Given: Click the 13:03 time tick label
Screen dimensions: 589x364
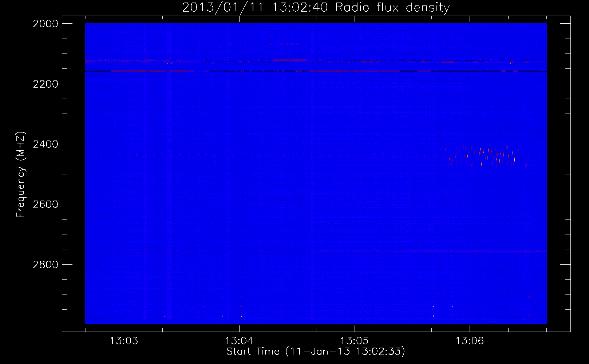Looking at the screenshot, I should click(x=124, y=341).
